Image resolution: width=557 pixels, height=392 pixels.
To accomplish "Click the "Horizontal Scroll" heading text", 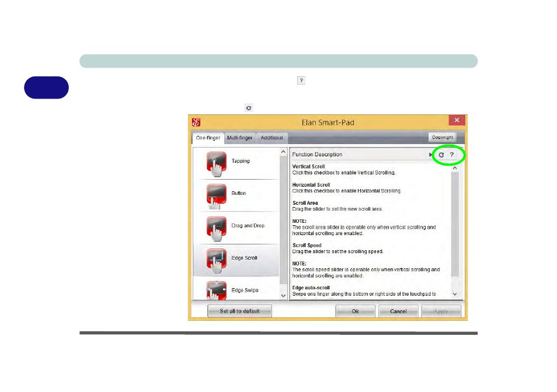I will click(311, 185).
